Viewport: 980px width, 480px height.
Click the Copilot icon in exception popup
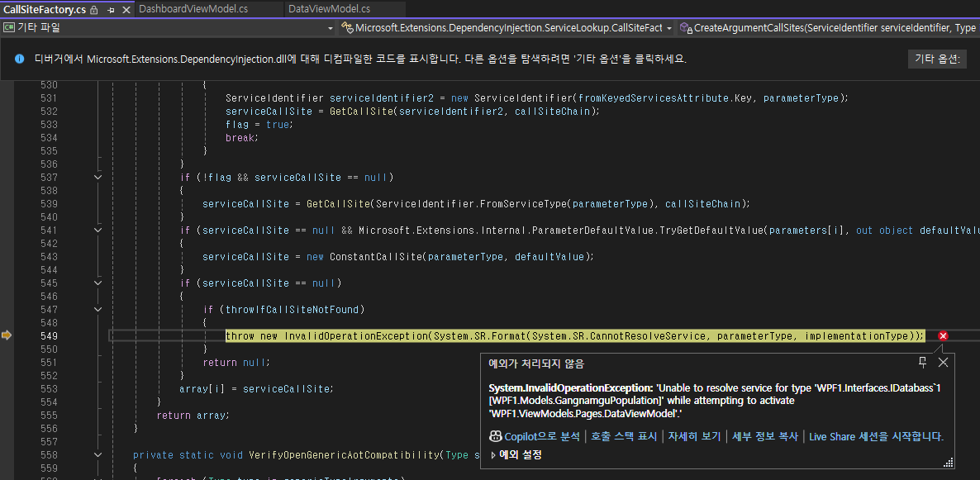pyautogui.click(x=495, y=436)
